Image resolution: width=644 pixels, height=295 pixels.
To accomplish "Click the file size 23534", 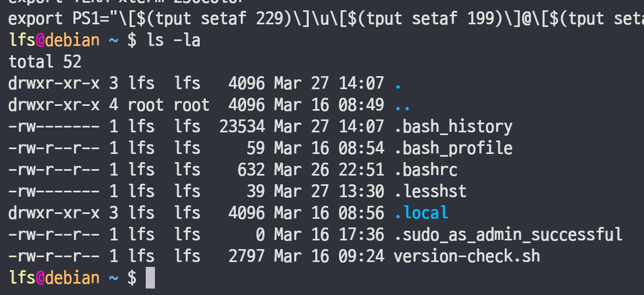I will (242, 126).
